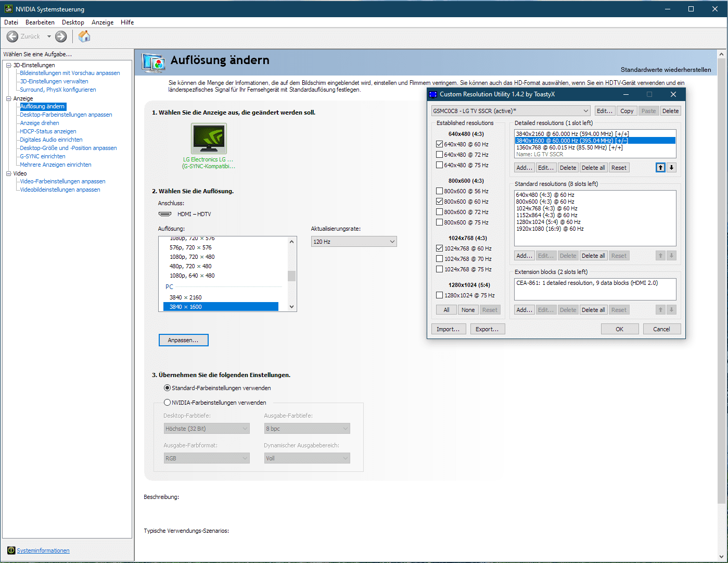728x563 pixels.
Task: Collapse the Video tree node
Action: [8, 173]
